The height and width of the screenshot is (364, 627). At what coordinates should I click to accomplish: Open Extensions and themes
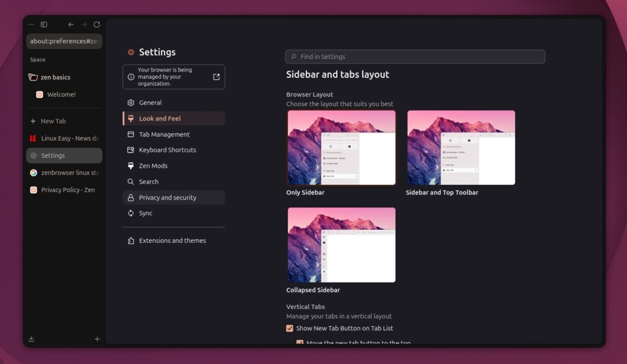[x=173, y=240]
